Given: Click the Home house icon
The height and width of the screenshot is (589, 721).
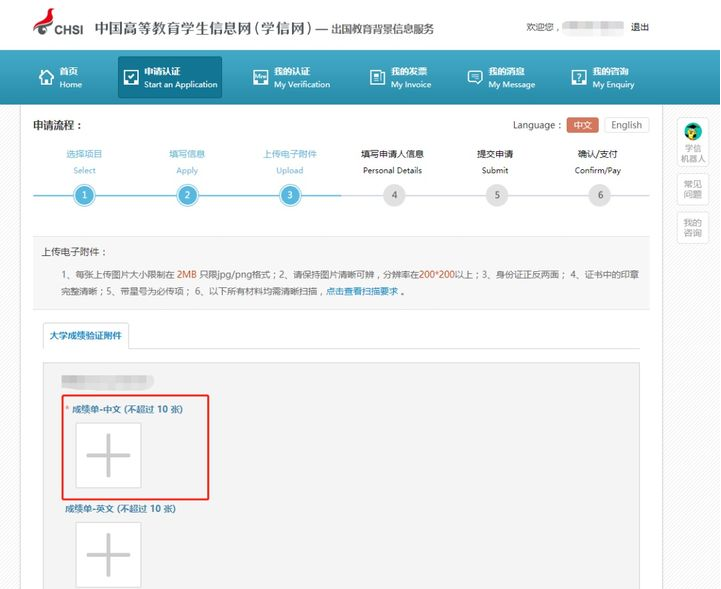Looking at the screenshot, I should click(x=46, y=77).
